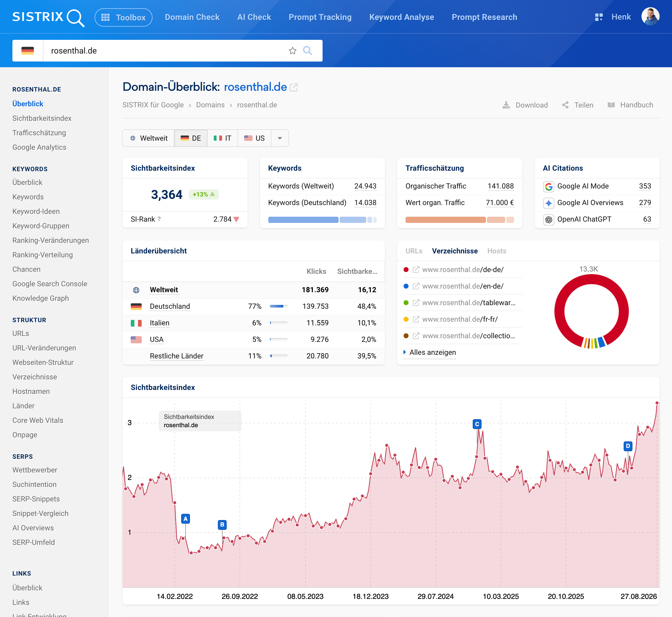
Task: Select the US country filter
Action: pyautogui.click(x=254, y=138)
